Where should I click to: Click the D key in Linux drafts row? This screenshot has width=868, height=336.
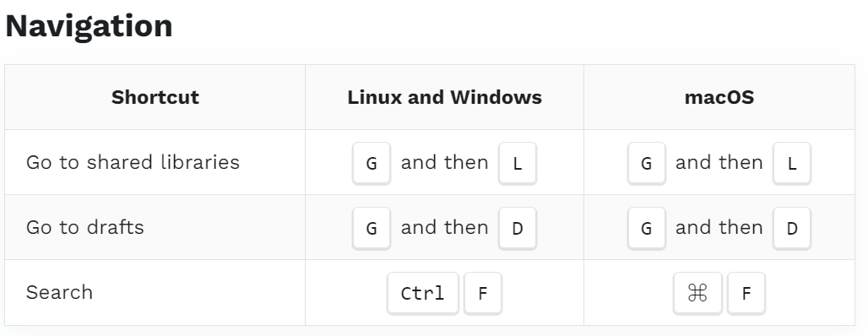tap(518, 228)
